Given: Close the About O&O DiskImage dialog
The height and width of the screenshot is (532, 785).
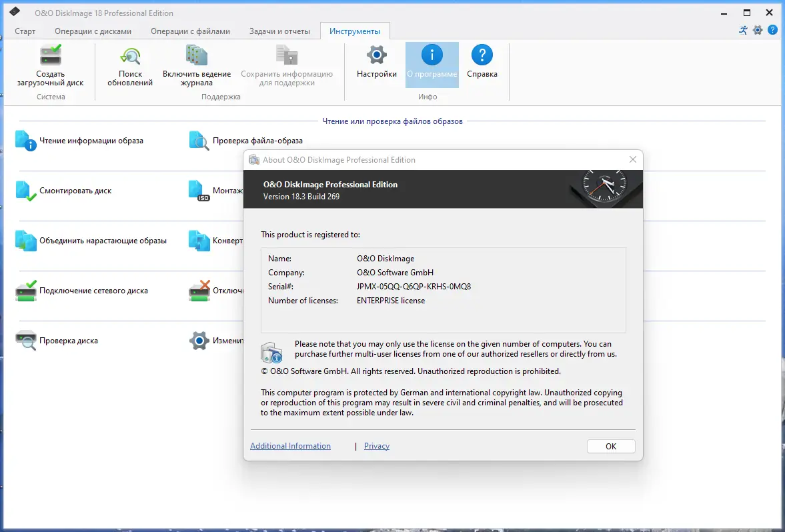Looking at the screenshot, I should [633, 159].
